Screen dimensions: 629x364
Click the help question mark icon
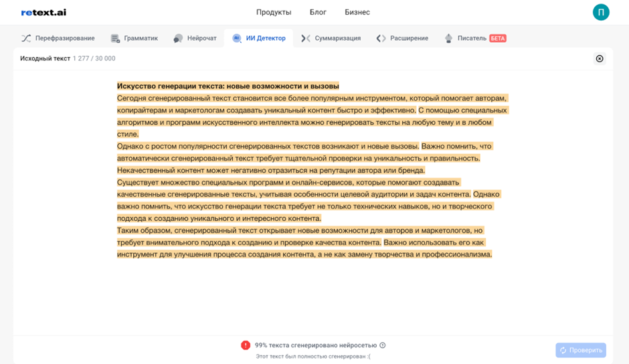tap(383, 345)
